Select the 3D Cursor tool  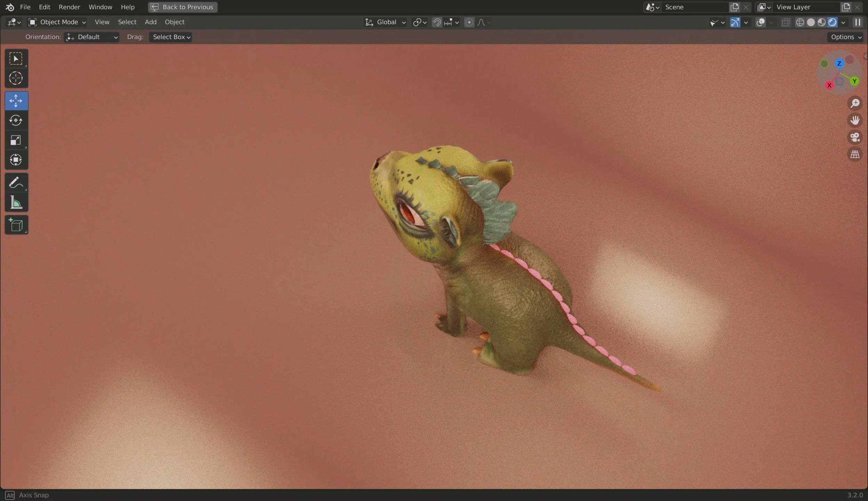(16, 78)
